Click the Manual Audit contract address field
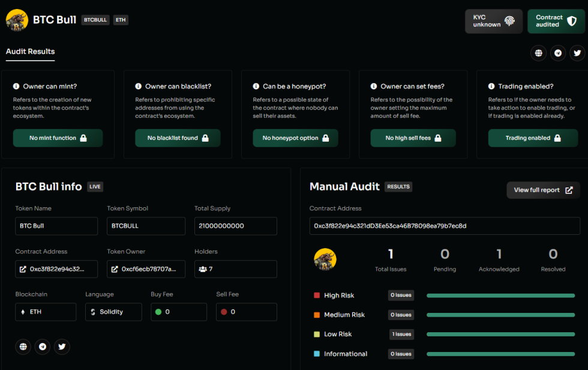 pos(444,226)
